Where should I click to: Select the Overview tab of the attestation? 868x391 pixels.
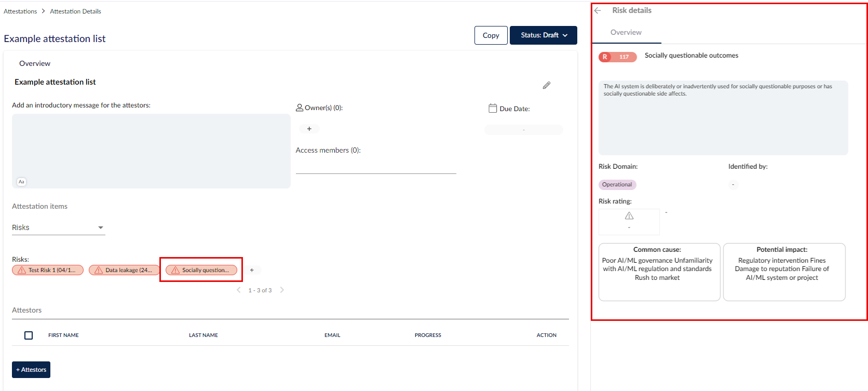[35, 63]
